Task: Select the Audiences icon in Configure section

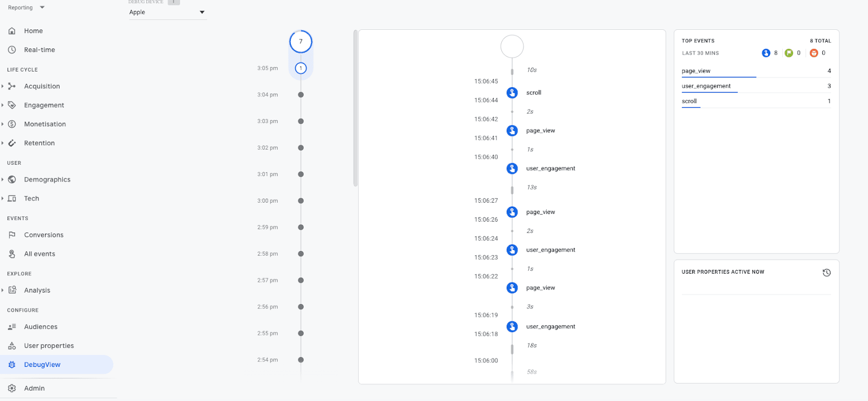Action: click(x=12, y=326)
